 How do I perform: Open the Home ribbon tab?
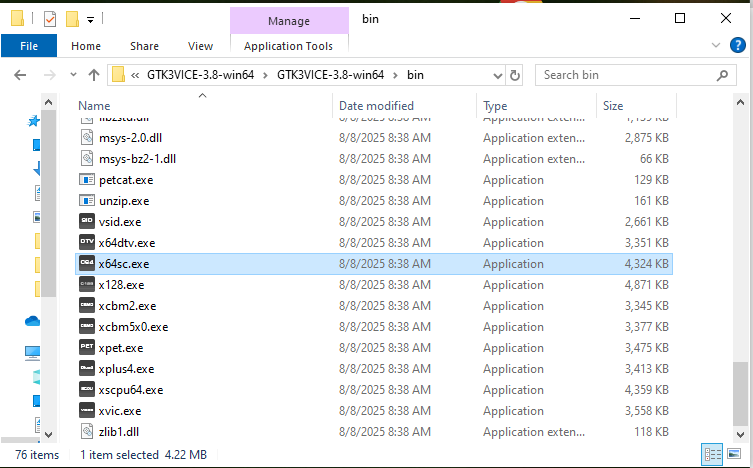click(x=86, y=46)
